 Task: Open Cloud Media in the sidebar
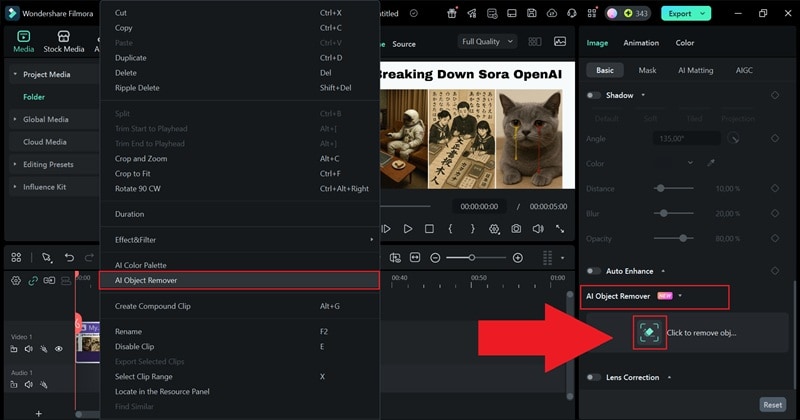click(44, 142)
